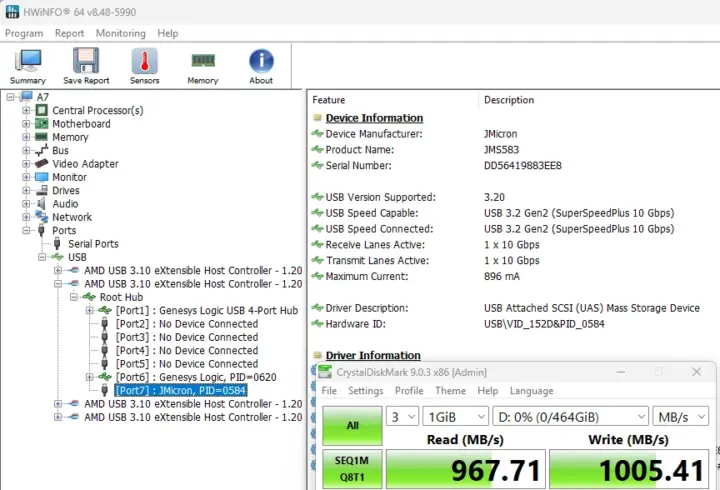Expand Port6 Genesys Logic PID=0620
Screen dimensions: 720x490
90,377
